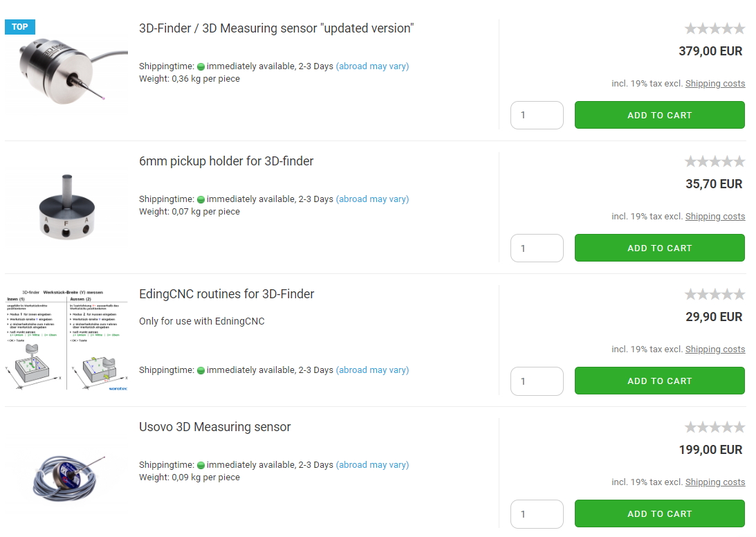Click the star rating for 6mm pickup holder
Screen dimensions: 756x537
pos(714,161)
